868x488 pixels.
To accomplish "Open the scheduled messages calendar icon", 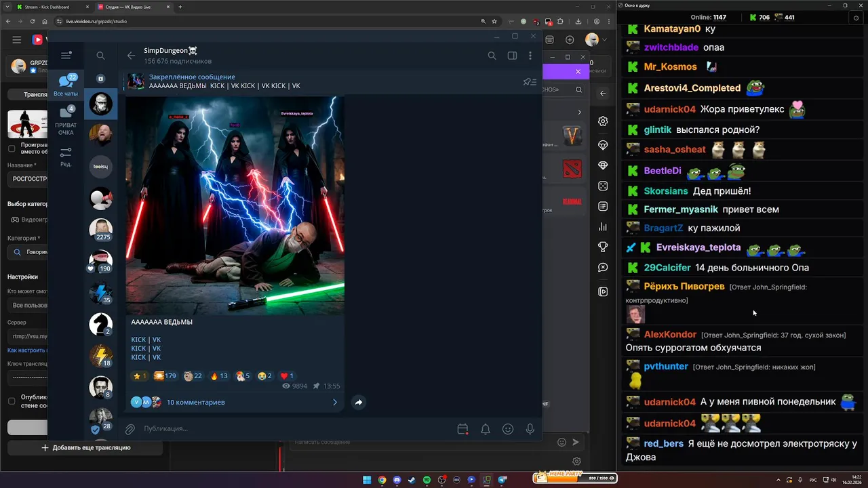I will click(462, 429).
